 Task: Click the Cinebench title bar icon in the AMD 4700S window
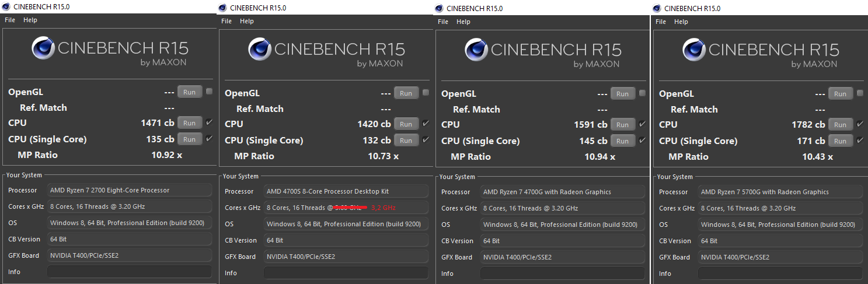223,8
